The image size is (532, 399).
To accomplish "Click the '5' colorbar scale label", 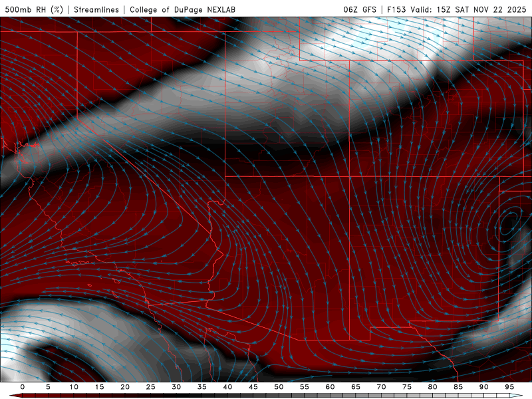I will click(48, 387).
